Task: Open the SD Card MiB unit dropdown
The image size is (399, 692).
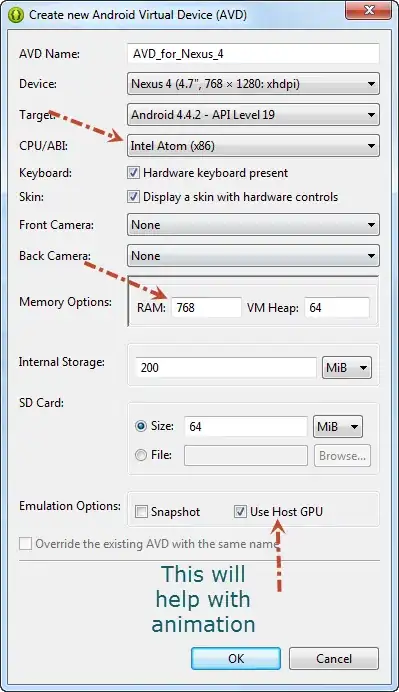Action: (338, 426)
